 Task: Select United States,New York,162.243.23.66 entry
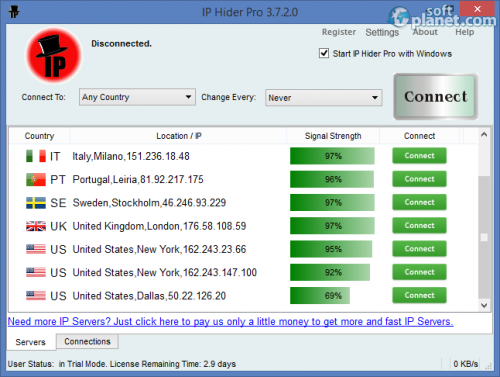159,249
